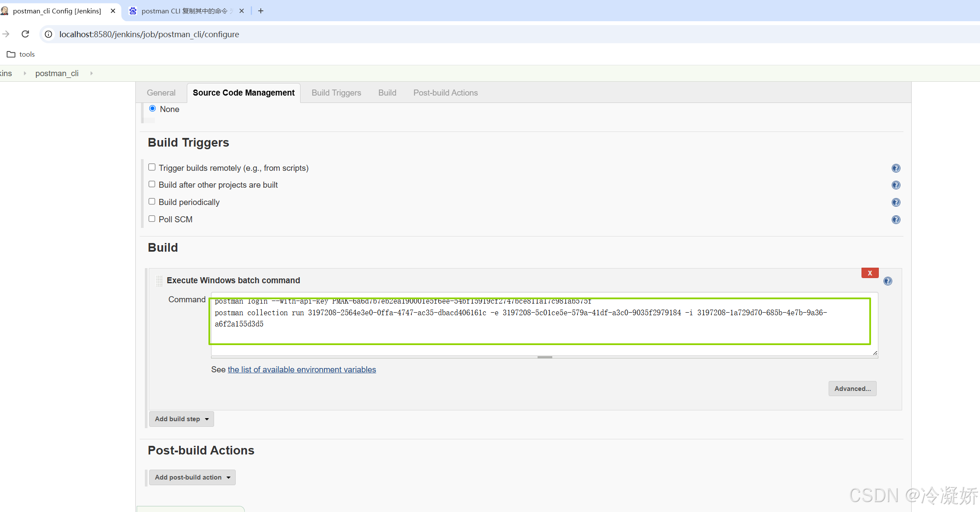
Task: View site information icon in address bar
Action: (x=49, y=34)
